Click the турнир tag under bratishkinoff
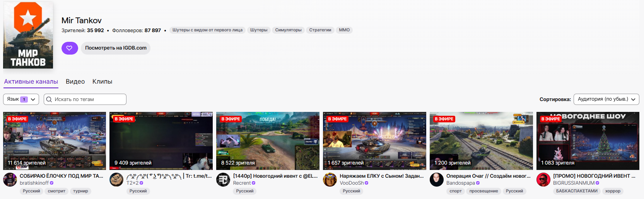 point(80,191)
